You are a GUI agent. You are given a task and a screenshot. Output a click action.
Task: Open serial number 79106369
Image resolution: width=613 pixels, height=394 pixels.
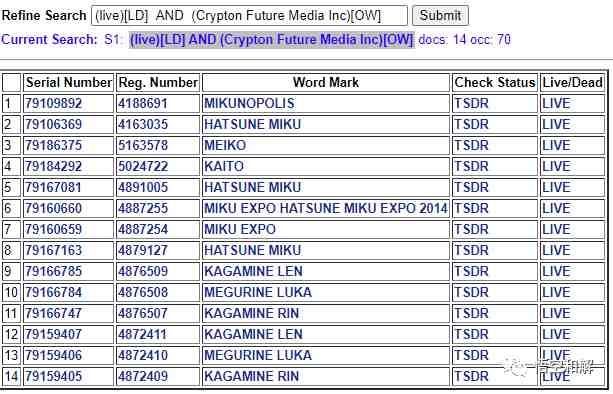(x=54, y=125)
